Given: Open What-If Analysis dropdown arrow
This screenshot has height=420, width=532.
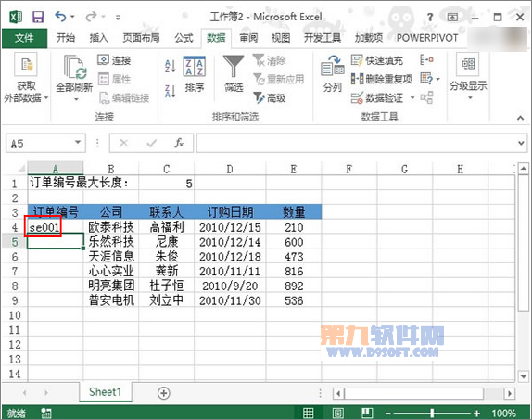Looking at the screenshot, I should (x=437, y=79).
